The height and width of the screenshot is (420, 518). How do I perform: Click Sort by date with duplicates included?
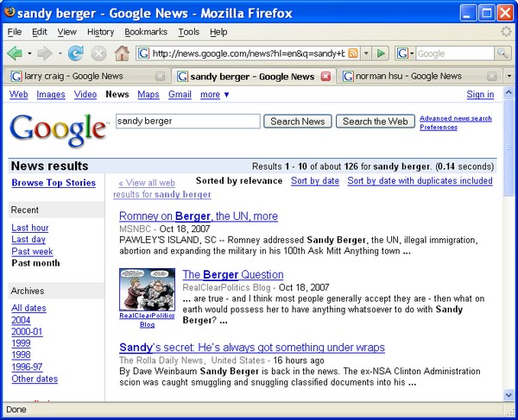(420, 181)
